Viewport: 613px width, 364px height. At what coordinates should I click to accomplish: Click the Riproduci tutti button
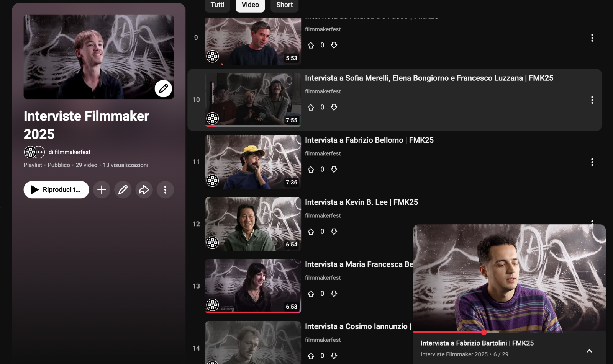56,189
